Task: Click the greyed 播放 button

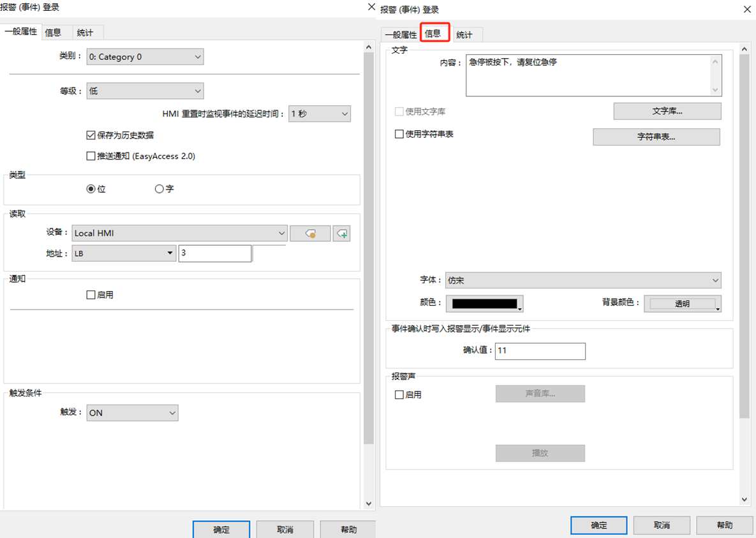Action: [x=540, y=453]
